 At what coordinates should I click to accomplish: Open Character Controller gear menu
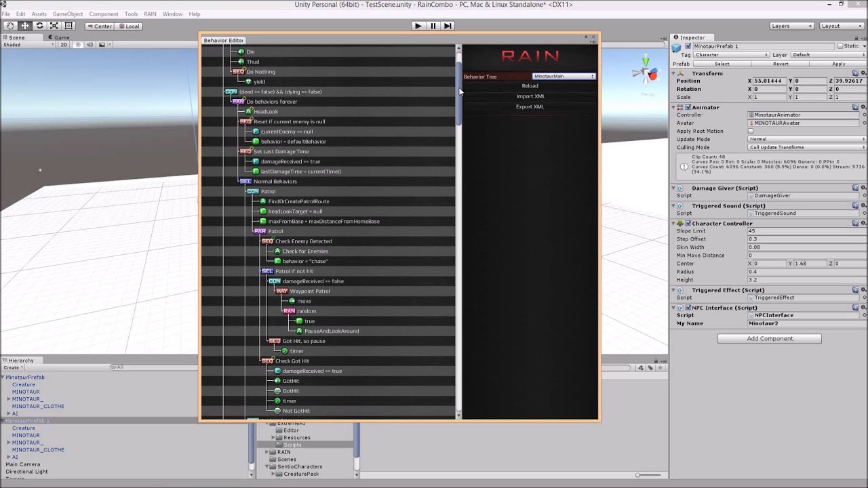(x=863, y=223)
